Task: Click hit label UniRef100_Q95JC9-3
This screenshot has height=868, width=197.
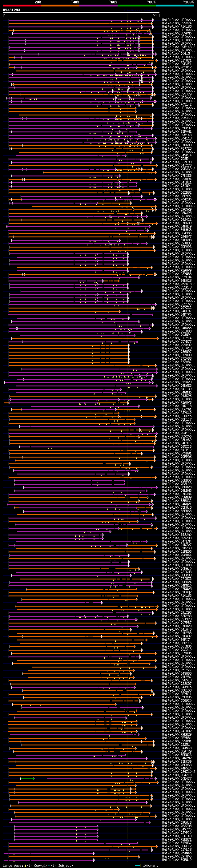Action: (179, 118)
